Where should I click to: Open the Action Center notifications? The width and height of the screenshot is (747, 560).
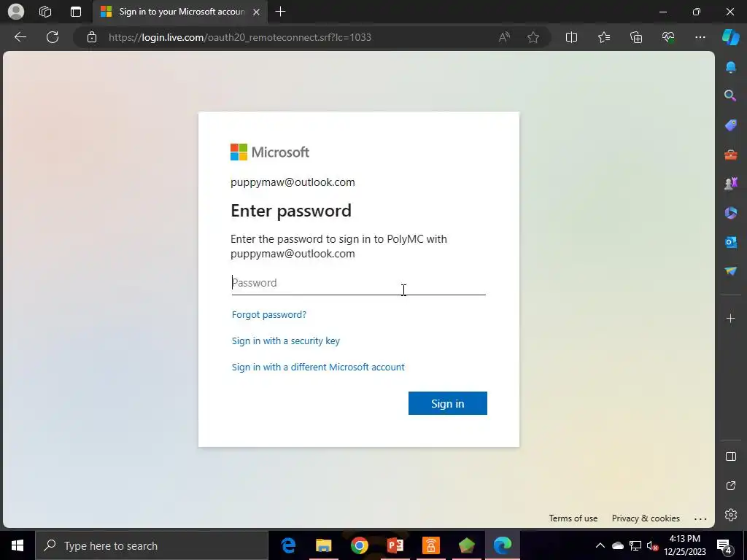click(x=724, y=546)
